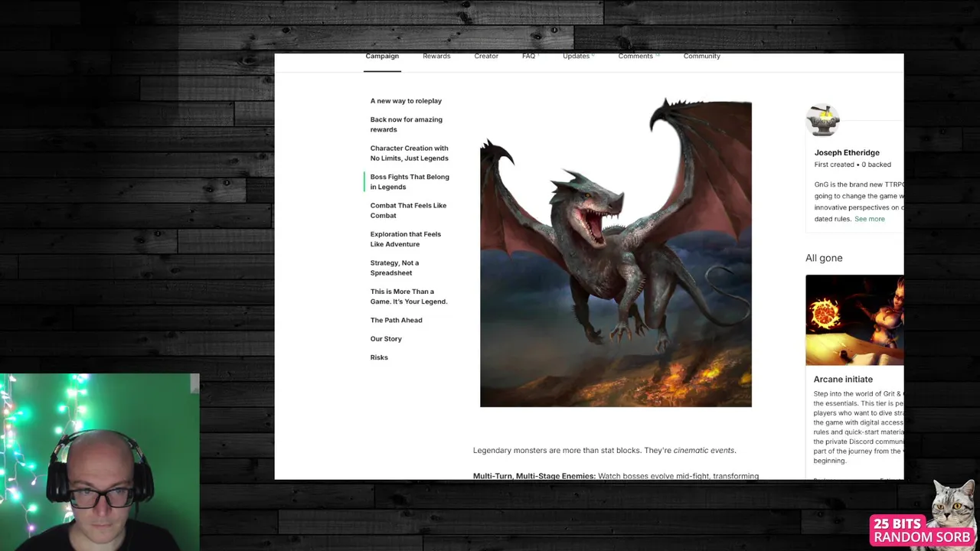The image size is (980, 551).
Task: Click the 'Legendary monsters are more than' paragraph
Action: pos(604,450)
